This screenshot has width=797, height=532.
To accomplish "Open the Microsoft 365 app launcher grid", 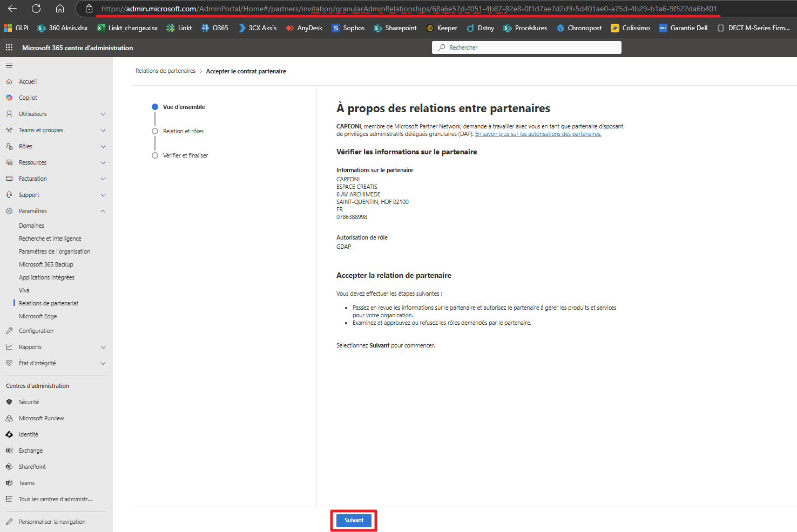I will [x=9, y=47].
